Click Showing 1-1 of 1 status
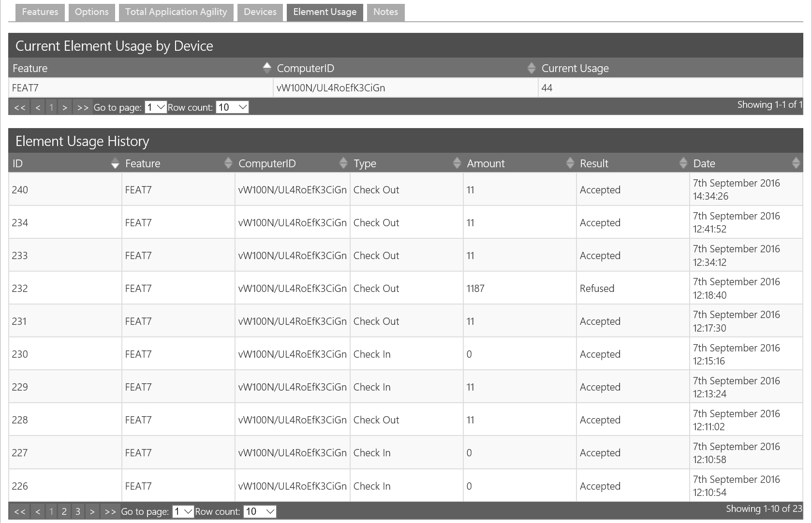The width and height of the screenshot is (812, 523). [x=770, y=104]
